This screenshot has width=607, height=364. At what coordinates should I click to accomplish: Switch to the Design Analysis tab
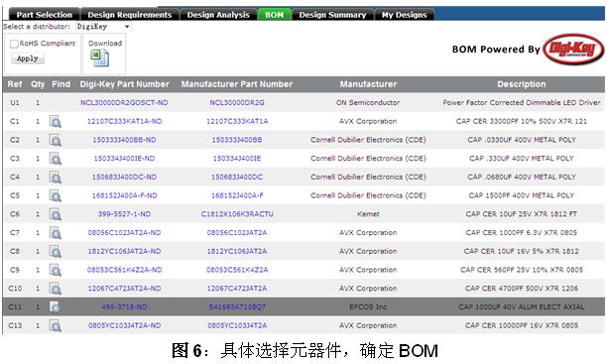coord(218,15)
